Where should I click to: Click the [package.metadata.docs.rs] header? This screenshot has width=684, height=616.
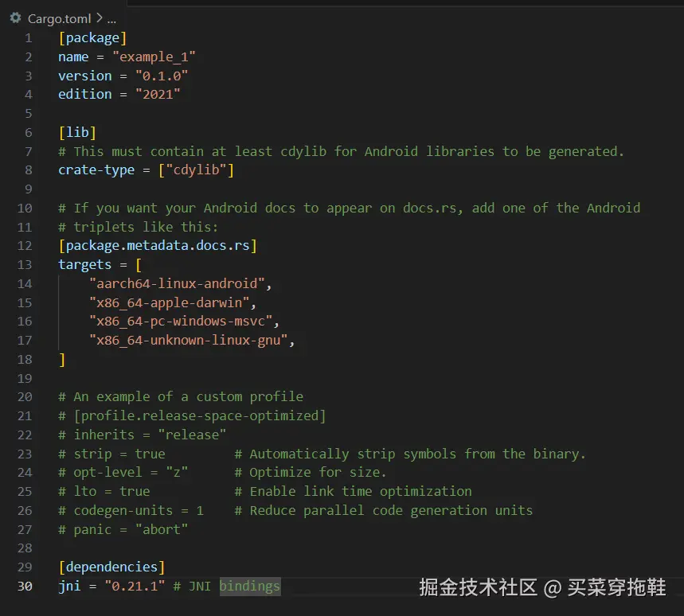pyautogui.click(x=158, y=245)
